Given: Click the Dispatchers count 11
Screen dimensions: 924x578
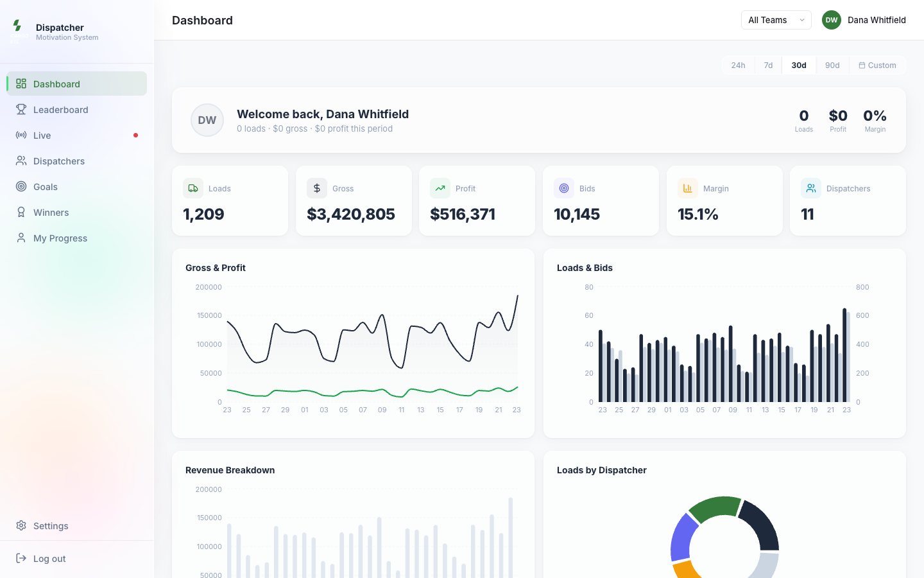Looking at the screenshot, I should pos(807,214).
